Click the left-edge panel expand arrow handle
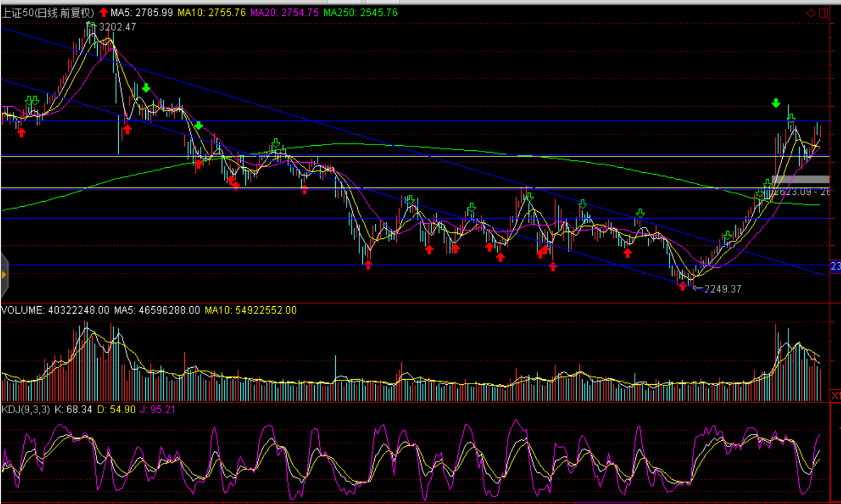Screen dimensions: 841x504 click(x=4, y=275)
